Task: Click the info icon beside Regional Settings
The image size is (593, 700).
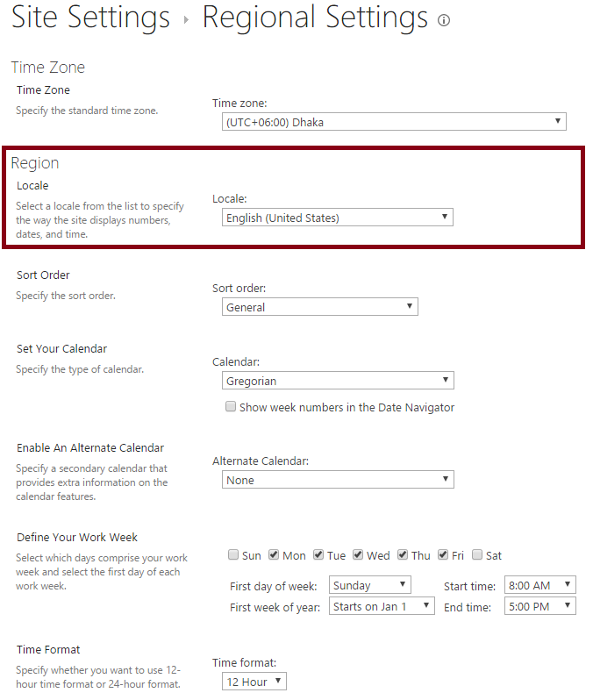Action: [x=443, y=20]
